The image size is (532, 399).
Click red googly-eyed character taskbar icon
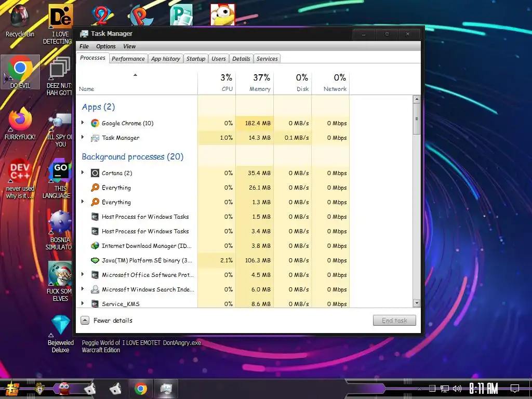(64, 389)
